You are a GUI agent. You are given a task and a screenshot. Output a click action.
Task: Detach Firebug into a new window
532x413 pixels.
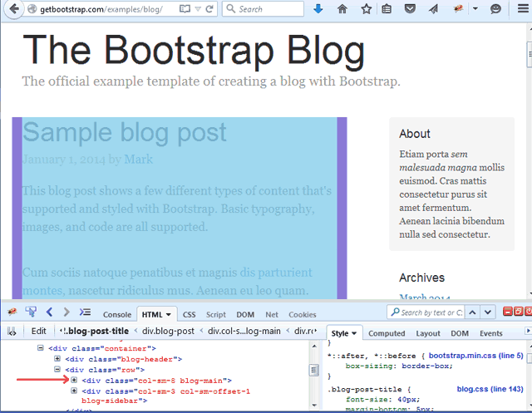coord(519,312)
